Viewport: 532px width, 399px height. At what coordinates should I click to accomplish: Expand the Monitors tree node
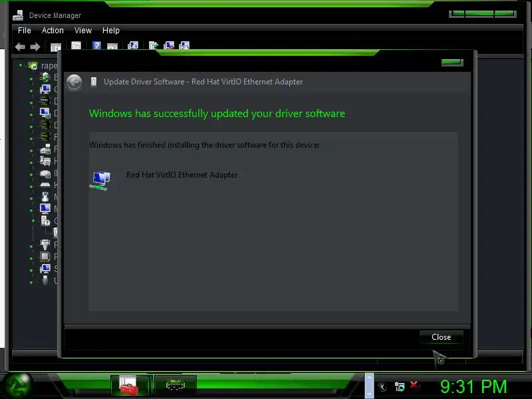click(x=31, y=210)
